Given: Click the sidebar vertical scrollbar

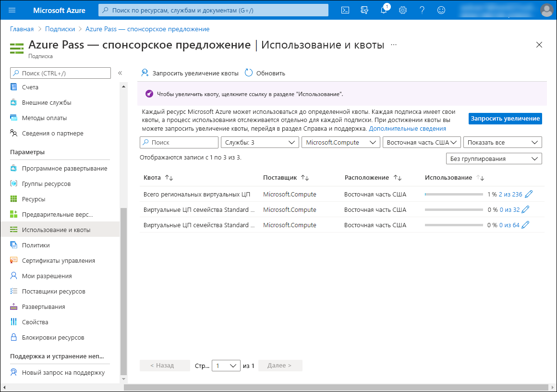Looking at the screenshot, I should click(123, 291).
